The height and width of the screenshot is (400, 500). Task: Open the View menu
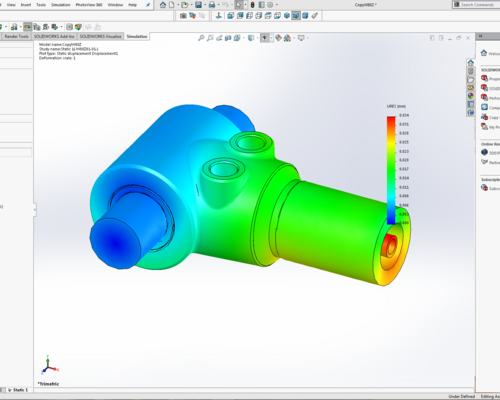[x=11, y=5]
